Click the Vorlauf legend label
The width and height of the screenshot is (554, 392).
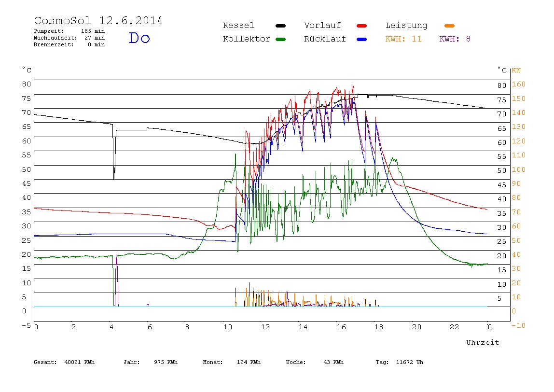click(322, 26)
